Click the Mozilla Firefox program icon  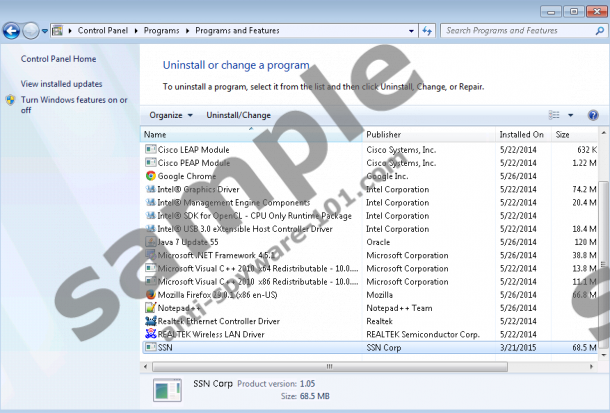click(x=150, y=295)
